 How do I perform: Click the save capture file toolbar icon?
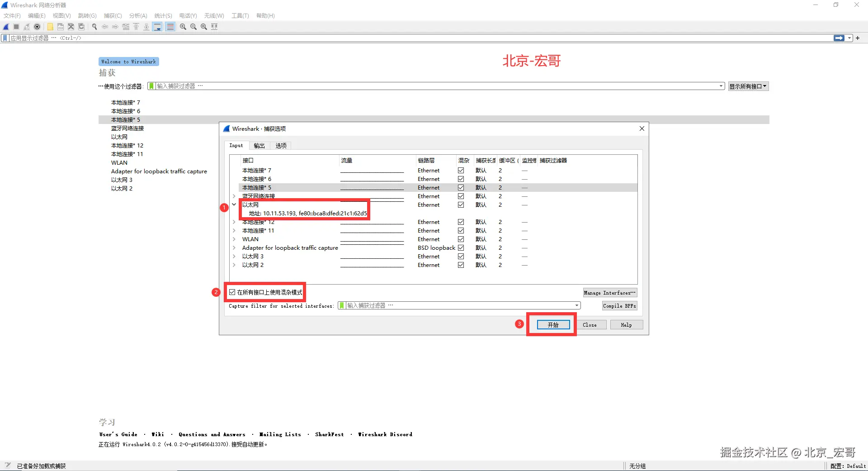61,27
